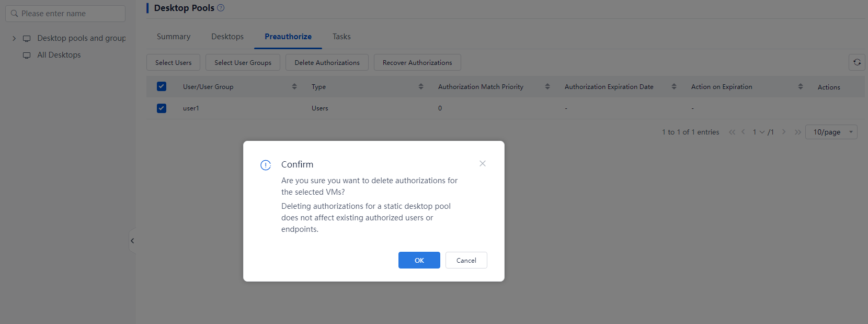
Task: Click Select Users button
Action: tap(173, 62)
